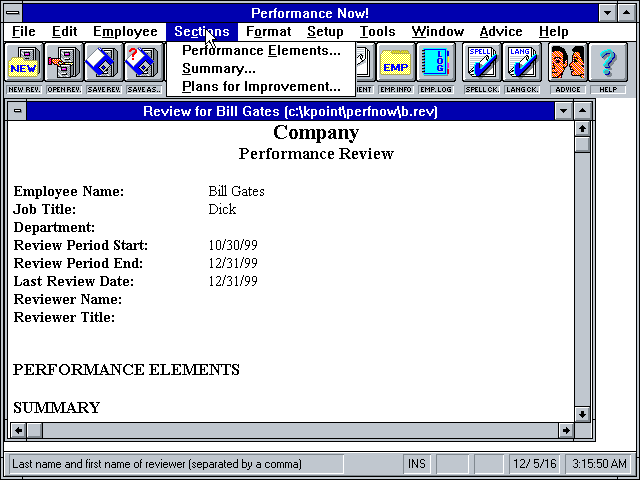The height and width of the screenshot is (480, 640).
Task: Click the Last Review Date value 12/31/99
Action: tap(233, 281)
